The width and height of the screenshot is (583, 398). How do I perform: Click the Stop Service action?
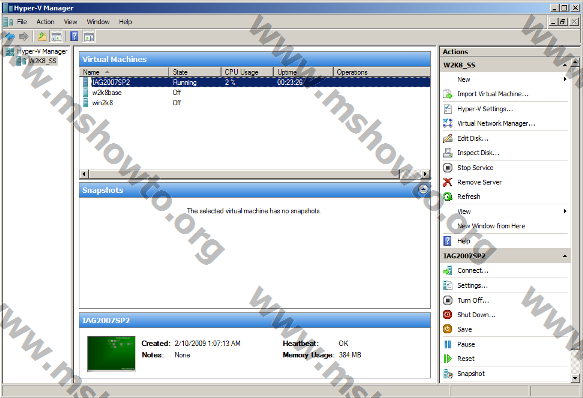click(x=475, y=167)
